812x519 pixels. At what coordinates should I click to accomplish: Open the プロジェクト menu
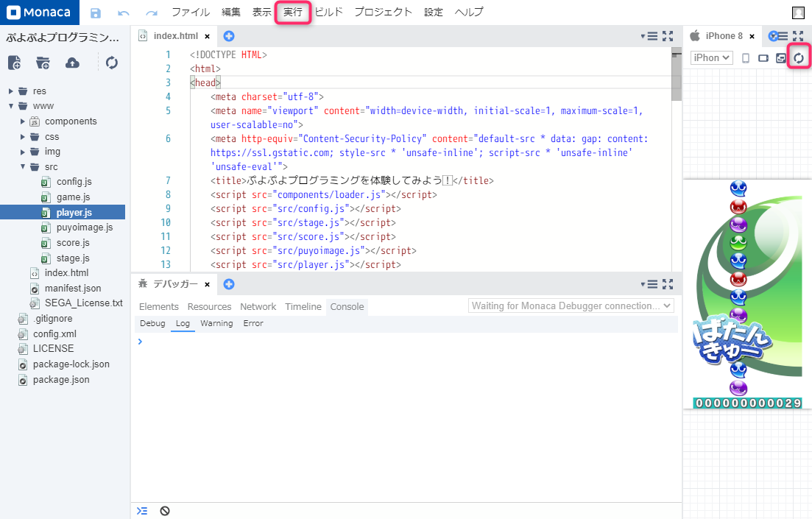384,12
